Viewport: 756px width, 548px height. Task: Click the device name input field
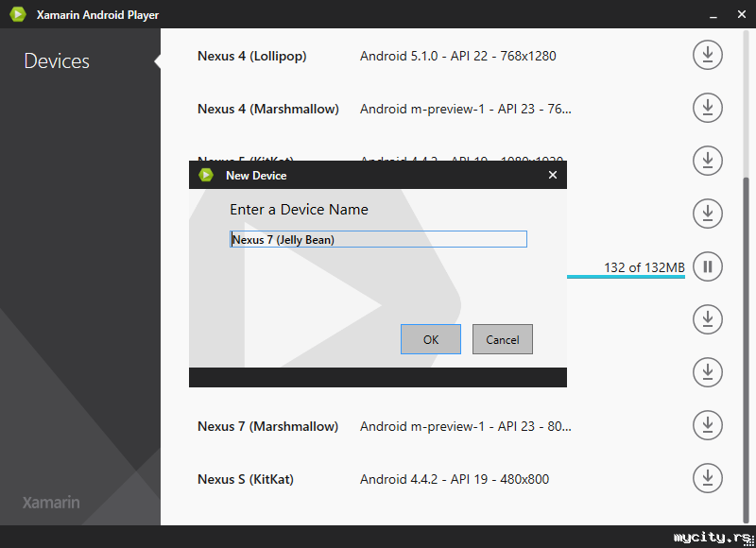tap(378, 239)
